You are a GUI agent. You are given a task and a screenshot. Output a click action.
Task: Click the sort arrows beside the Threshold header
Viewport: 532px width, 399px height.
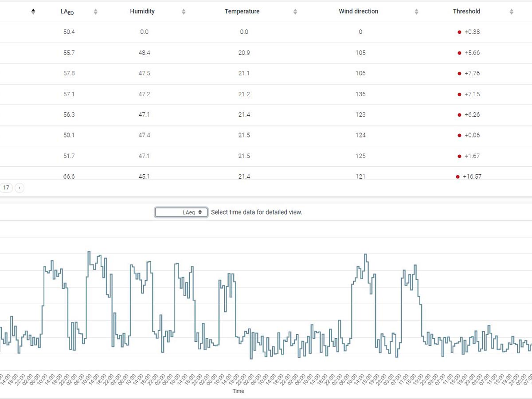click(511, 12)
